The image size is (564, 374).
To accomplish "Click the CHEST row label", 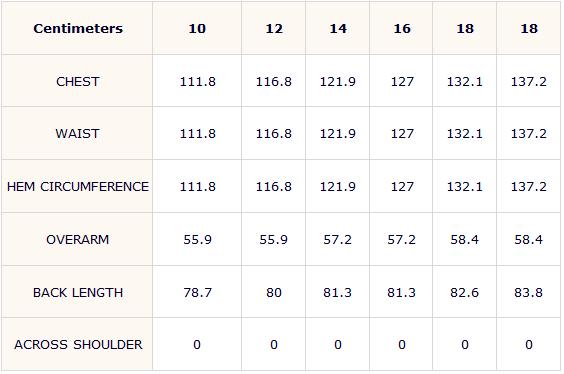I will click(78, 82).
